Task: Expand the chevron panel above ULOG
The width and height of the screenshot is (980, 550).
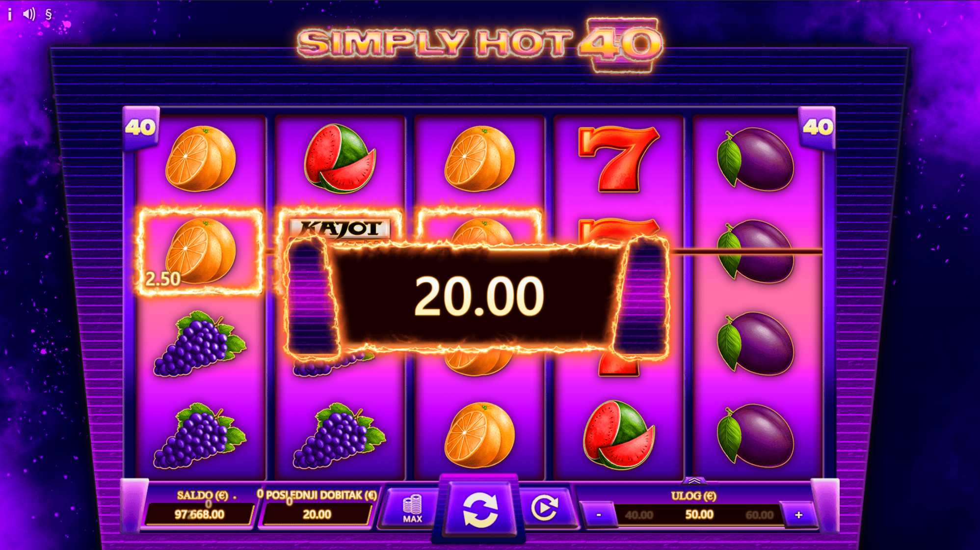Action: click(x=694, y=480)
